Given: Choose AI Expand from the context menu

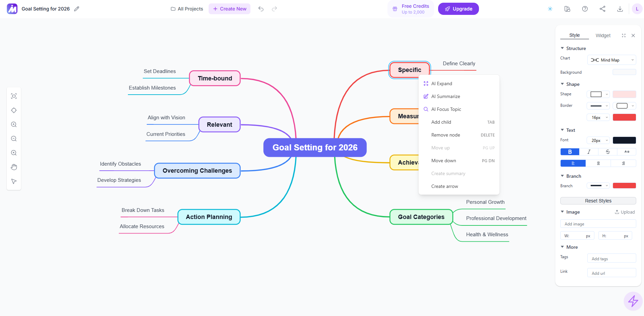Looking at the screenshot, I should [x=441, y=83].
